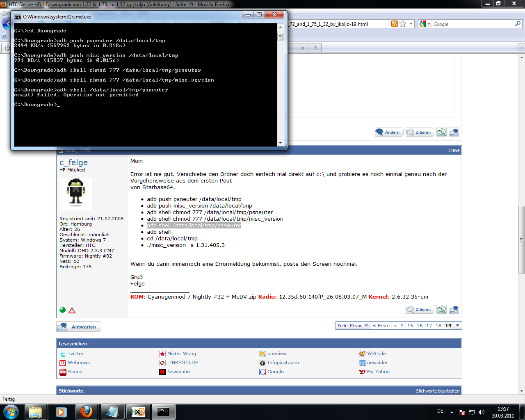Open the address bar history dropdown arrow
The height and width of the screenshot is (420, 525).
411,24
